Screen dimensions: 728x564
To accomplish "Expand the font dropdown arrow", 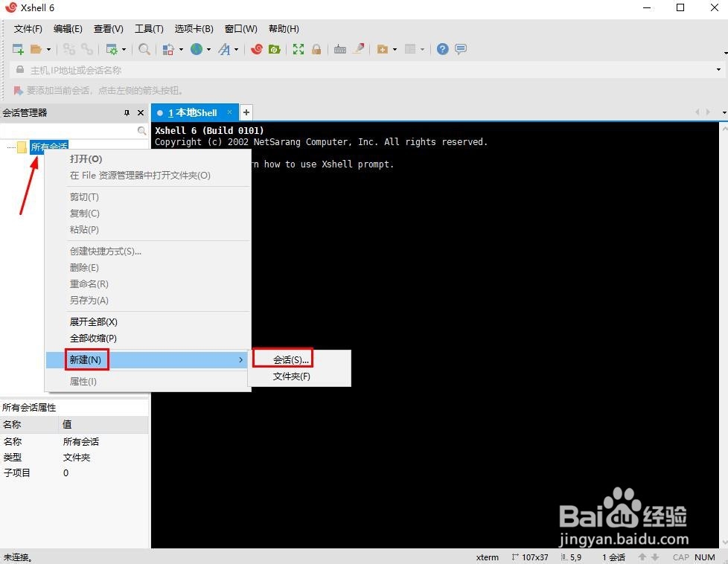I will 236,49.
